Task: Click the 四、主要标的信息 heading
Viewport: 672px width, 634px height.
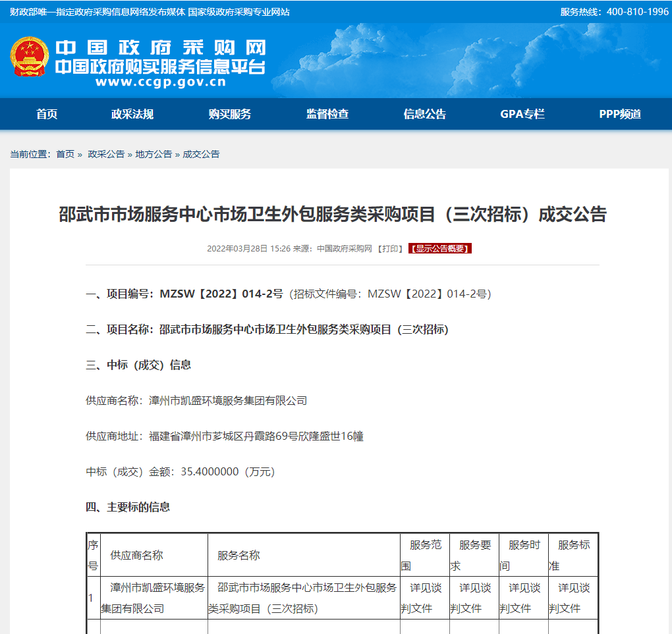Action: 128,507
